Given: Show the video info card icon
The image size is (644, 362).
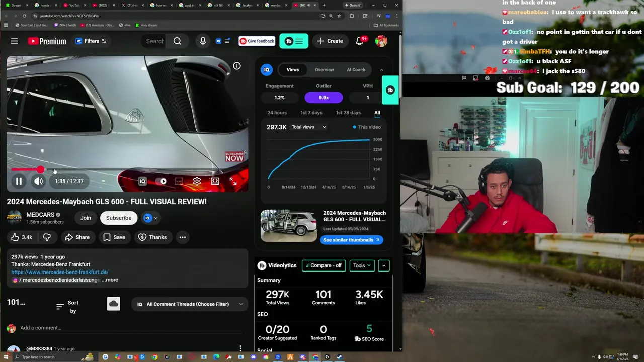Looking at the screenshot, I should click(237, 66).
